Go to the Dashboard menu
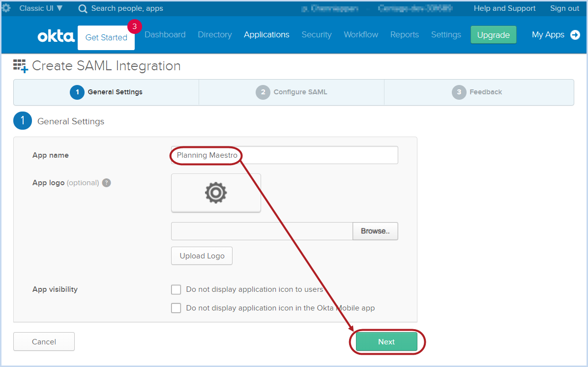This screenshot has width=588, height=367. (x=165, y=34)
